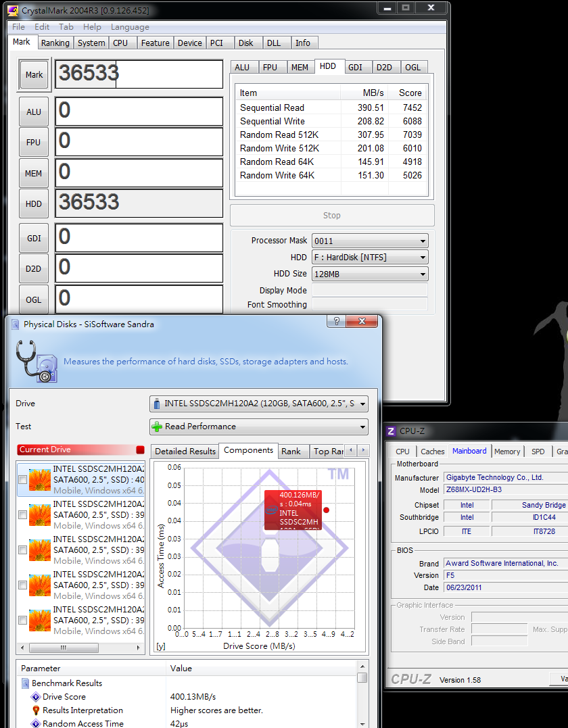
Task: Tick the checkbox of the first INTEL SSD result
Action: (22, 479)
